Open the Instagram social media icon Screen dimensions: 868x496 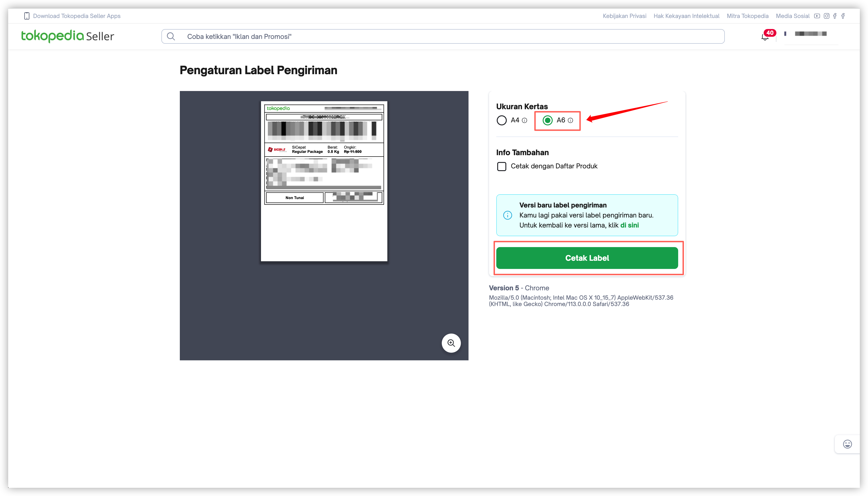point(826,16)
